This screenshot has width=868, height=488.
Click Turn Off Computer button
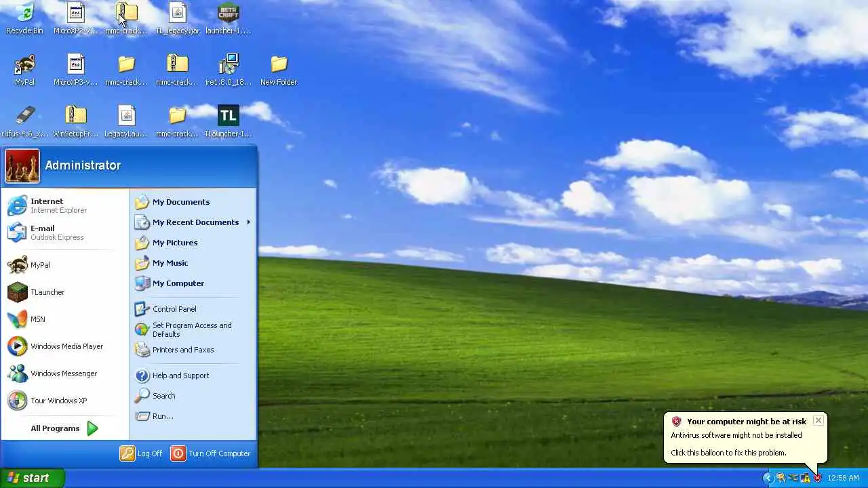(211, 453)
